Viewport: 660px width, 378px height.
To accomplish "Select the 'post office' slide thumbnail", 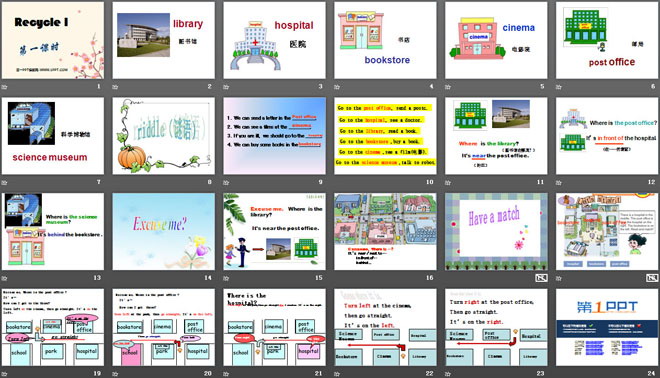I will (607, 40).
